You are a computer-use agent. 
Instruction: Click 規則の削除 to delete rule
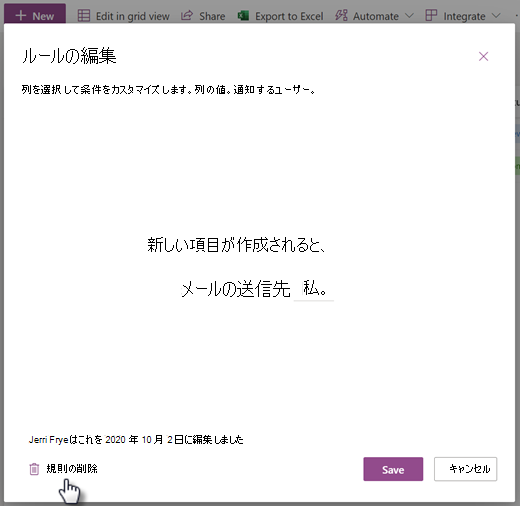click(x=72, y=469)
